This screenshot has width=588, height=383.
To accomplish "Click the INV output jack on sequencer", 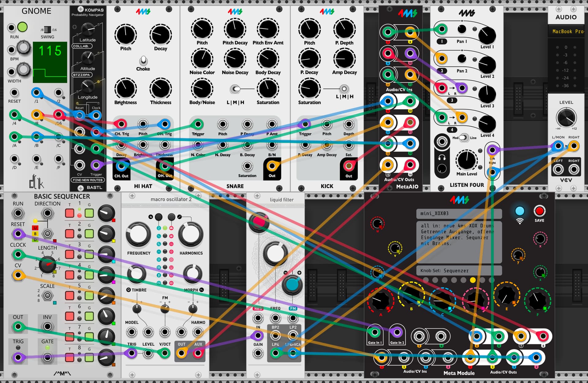I will 47,326.
